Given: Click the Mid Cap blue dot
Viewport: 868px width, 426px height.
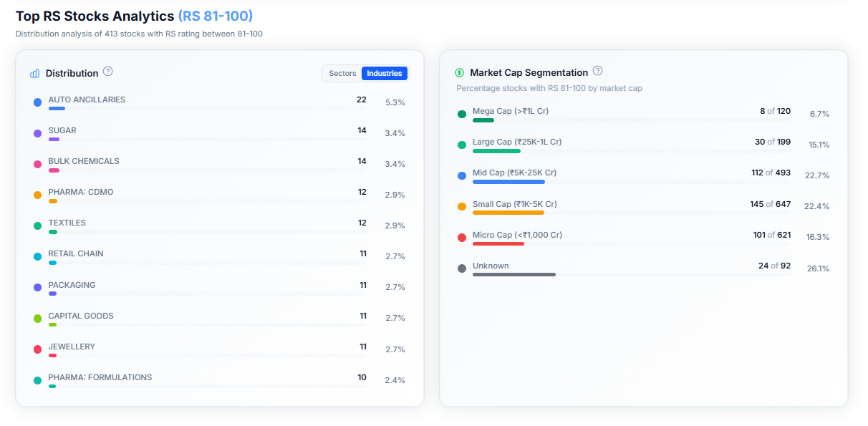Looking at the screenshot, I should 462,175.
